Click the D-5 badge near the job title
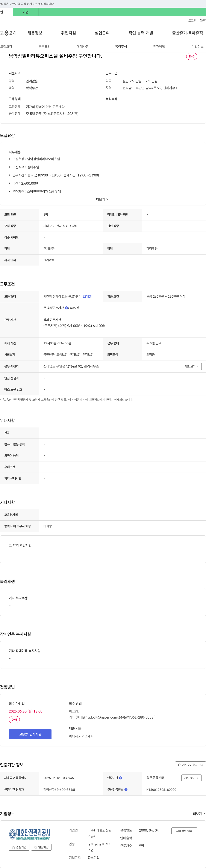206x868 pixels. click(191, 56)
